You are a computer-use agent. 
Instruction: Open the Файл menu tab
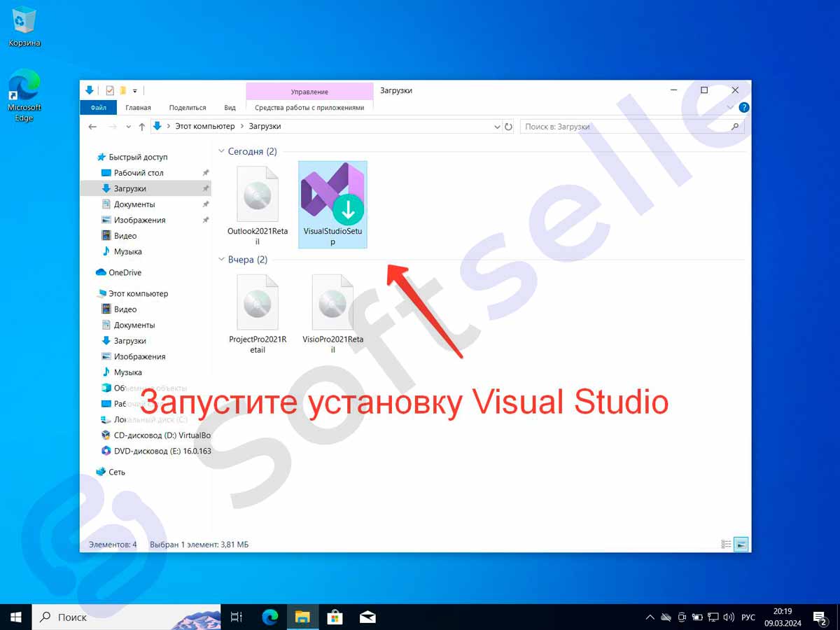pos(98,108)
